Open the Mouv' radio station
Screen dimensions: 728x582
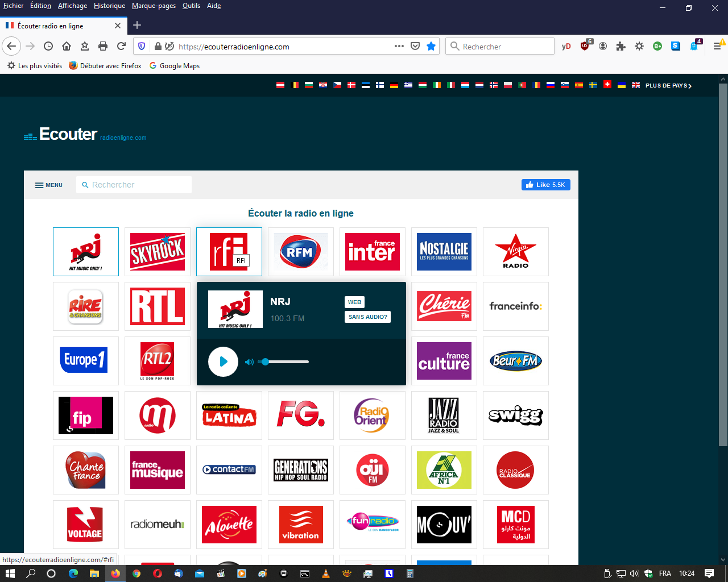444,525
